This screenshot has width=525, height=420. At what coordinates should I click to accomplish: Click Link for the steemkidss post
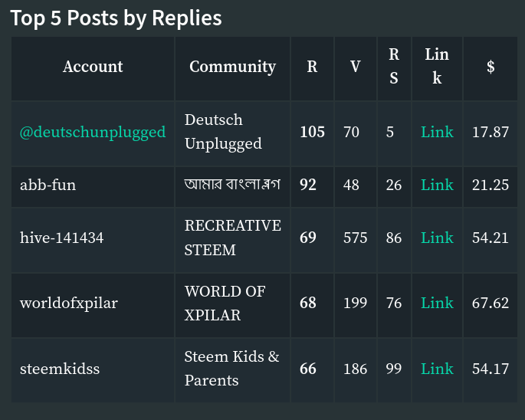click(x=437, y=369)
